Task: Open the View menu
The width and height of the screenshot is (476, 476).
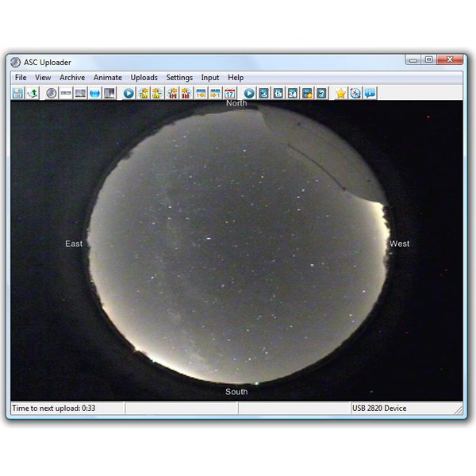Action: point(43,78)
